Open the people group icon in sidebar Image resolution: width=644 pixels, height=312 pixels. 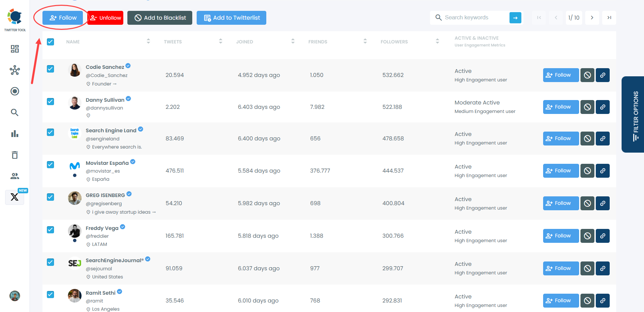coord(15,176)
